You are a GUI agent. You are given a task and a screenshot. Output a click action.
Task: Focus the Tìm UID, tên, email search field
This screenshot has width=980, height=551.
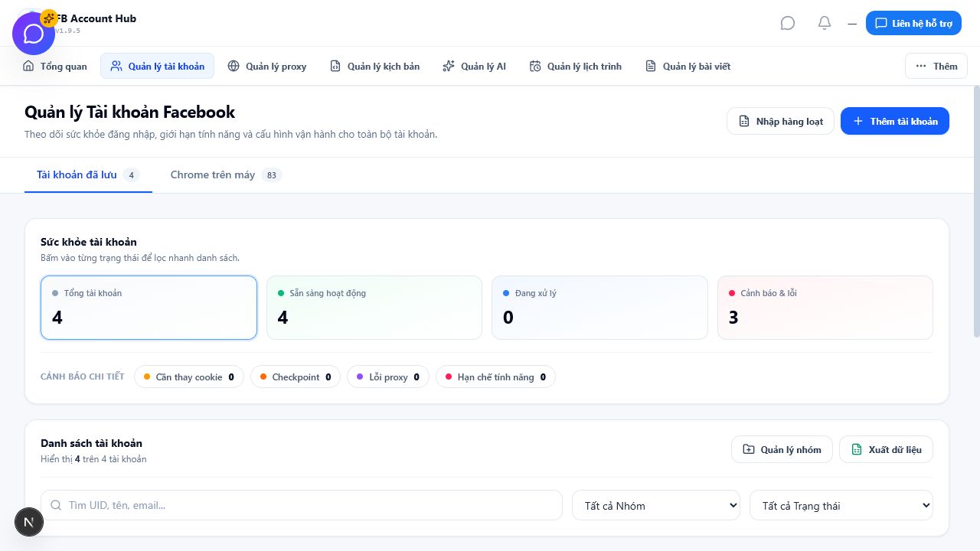click(302, 505)
